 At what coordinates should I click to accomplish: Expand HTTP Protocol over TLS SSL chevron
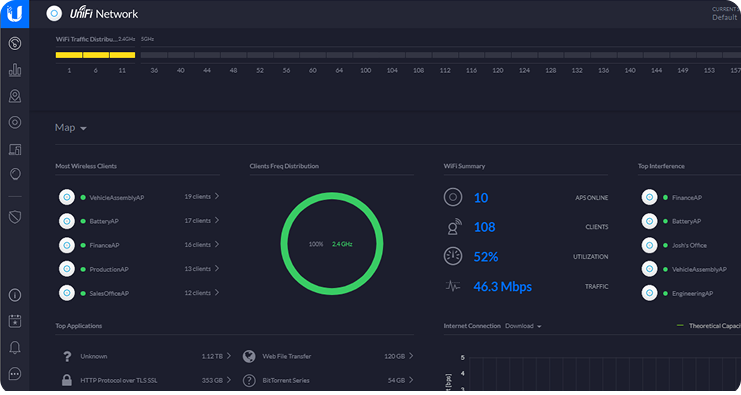pos(229,380)
